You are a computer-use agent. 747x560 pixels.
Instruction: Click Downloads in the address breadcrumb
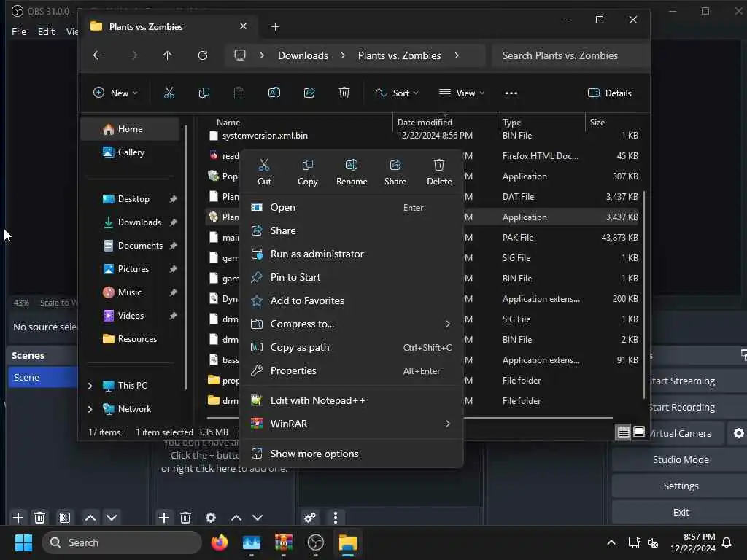pyautogui.click(x=303, y=55)
